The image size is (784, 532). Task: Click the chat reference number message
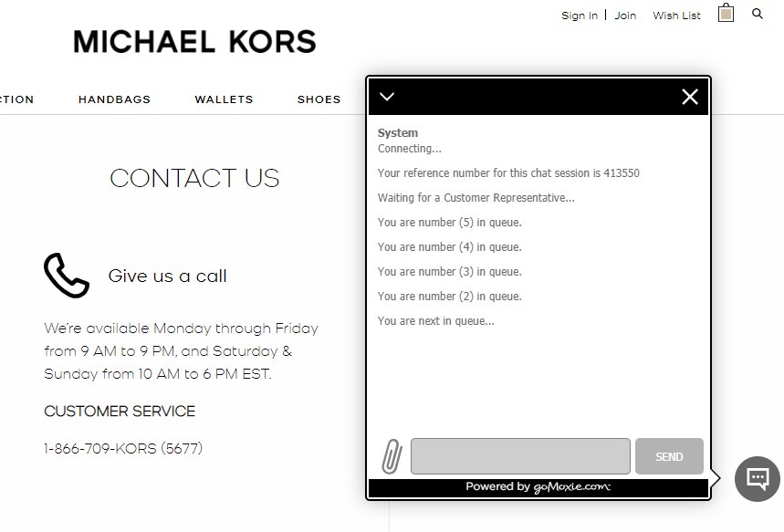click(x=508, y=173)
